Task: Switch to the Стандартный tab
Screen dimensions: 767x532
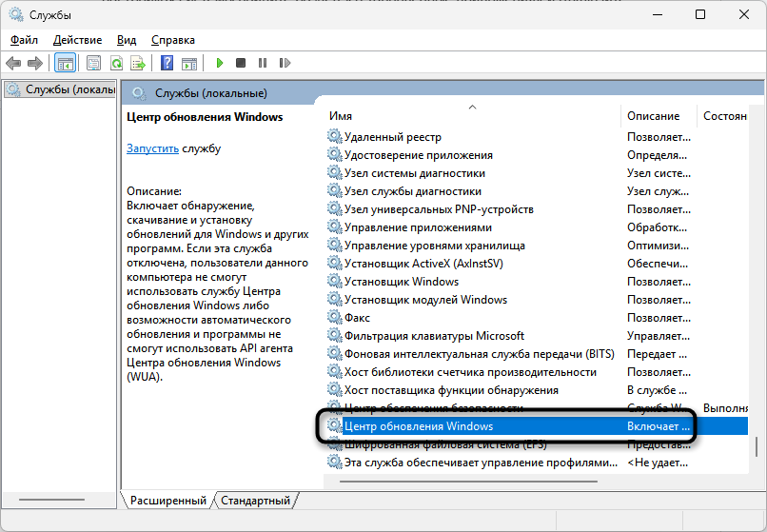Action: [x=255, y=501]
